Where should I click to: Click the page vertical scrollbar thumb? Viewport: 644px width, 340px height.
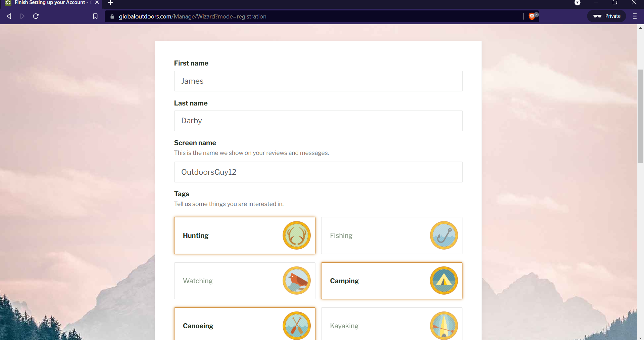click(x=640, y=116)
